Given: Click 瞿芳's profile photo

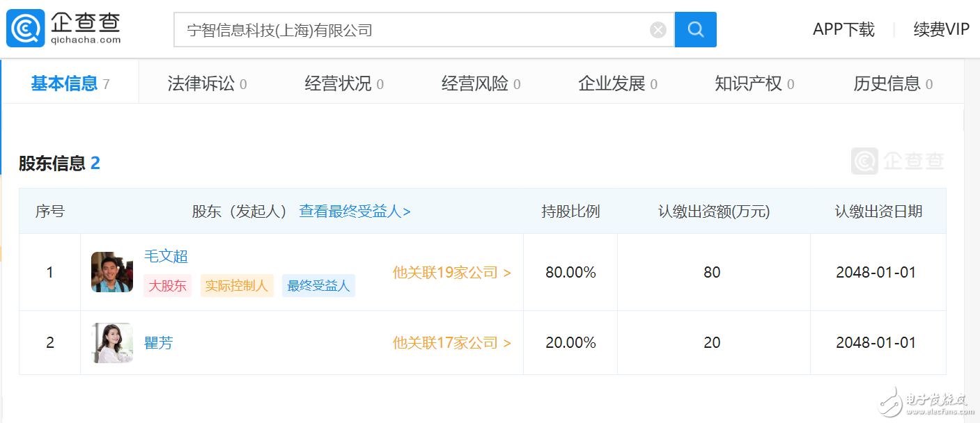Looking at the screenshot, I should [x=111, y=342].
